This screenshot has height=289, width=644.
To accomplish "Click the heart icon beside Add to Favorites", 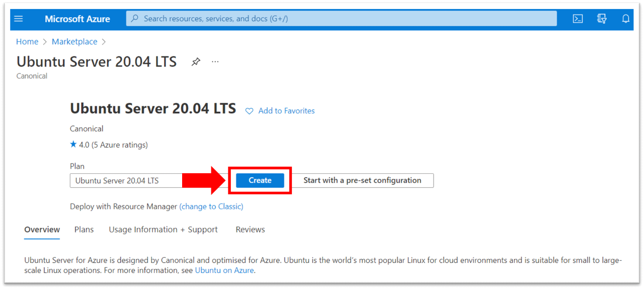I will click(x=249, y=111).
